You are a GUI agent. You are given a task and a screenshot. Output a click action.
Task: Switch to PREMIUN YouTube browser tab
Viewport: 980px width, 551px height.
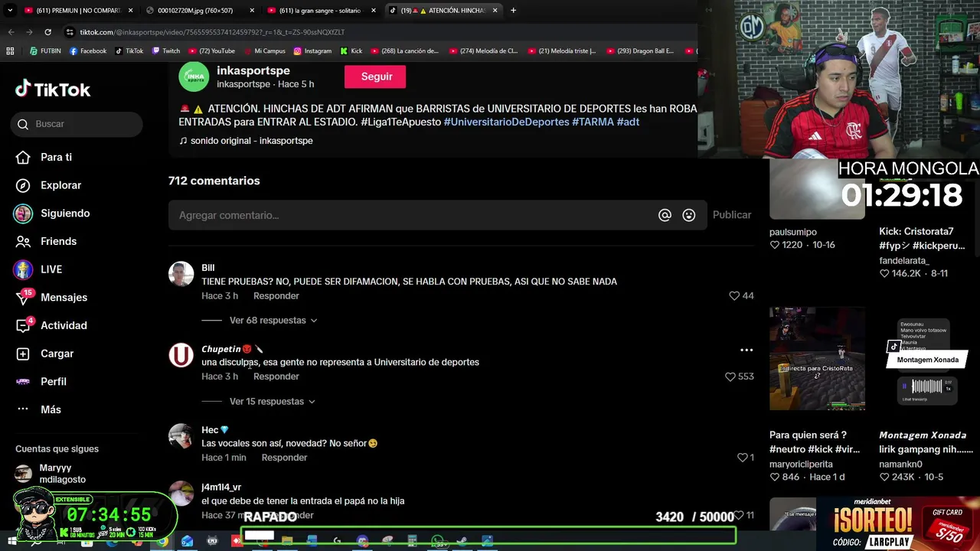click(x=77, y=11)
